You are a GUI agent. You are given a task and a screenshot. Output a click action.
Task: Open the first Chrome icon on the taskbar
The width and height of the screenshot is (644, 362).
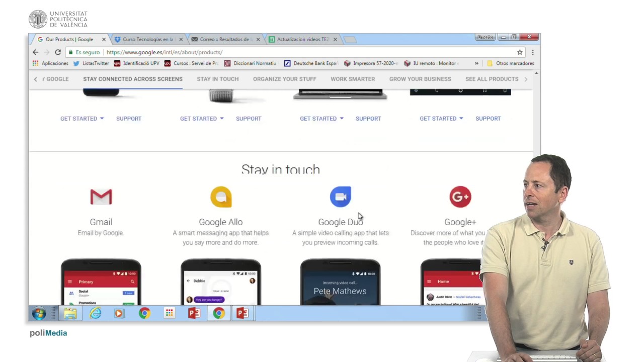144,314
